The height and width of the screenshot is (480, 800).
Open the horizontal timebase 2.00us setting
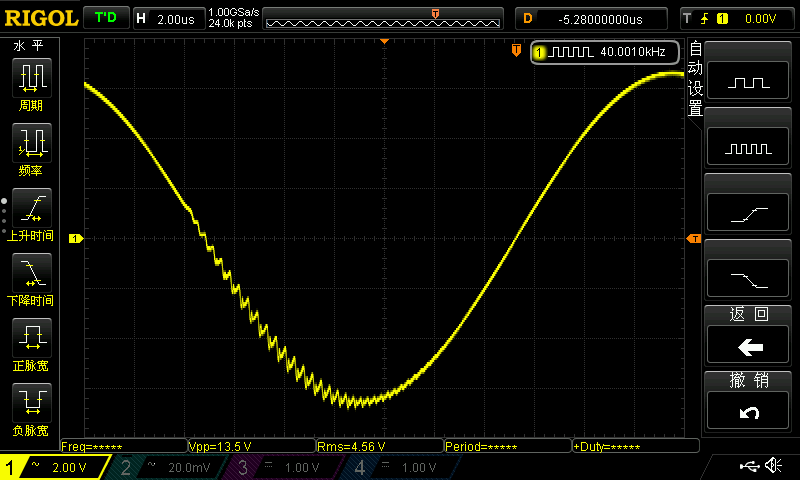pos(169,19)
